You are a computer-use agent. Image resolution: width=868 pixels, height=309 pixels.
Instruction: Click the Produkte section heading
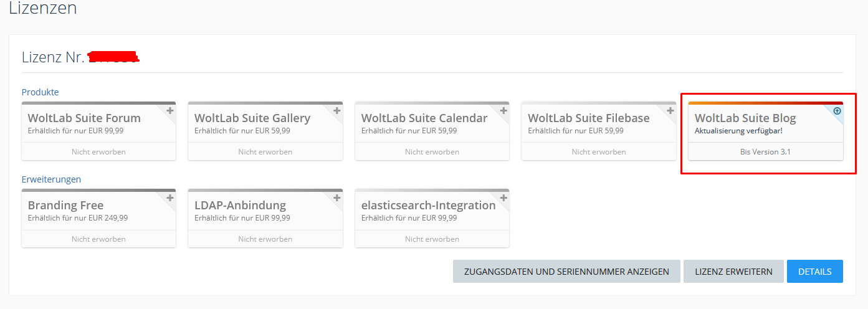coord(40,92)
